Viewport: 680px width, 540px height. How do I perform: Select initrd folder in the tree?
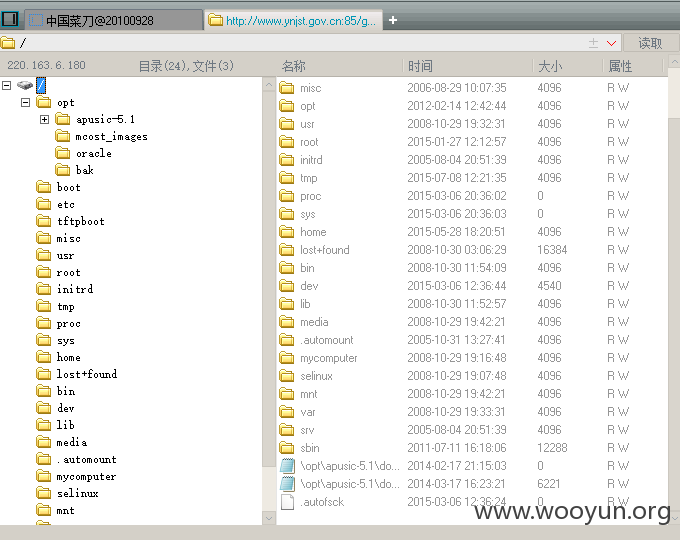tap(64, 289)
